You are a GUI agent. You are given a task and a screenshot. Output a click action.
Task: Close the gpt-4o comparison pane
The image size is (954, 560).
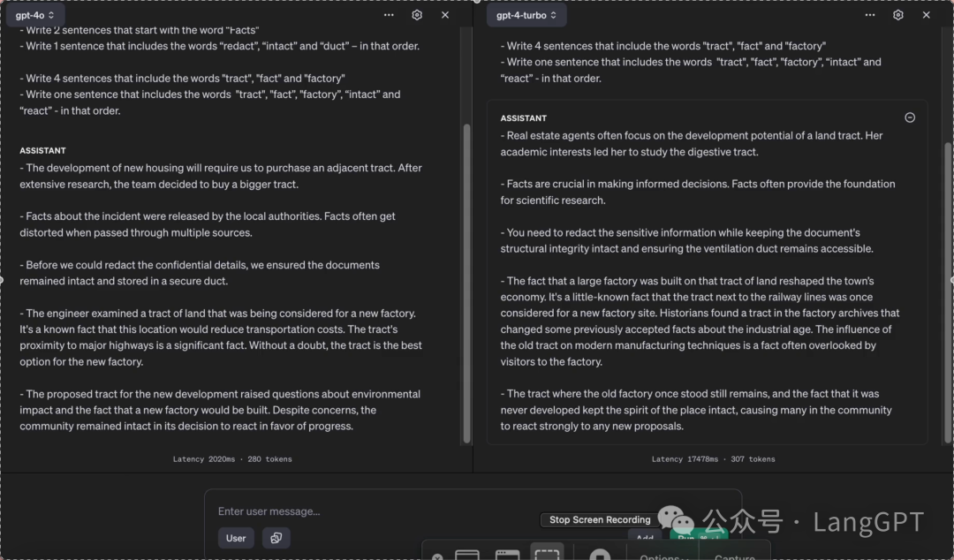(445, 15)
